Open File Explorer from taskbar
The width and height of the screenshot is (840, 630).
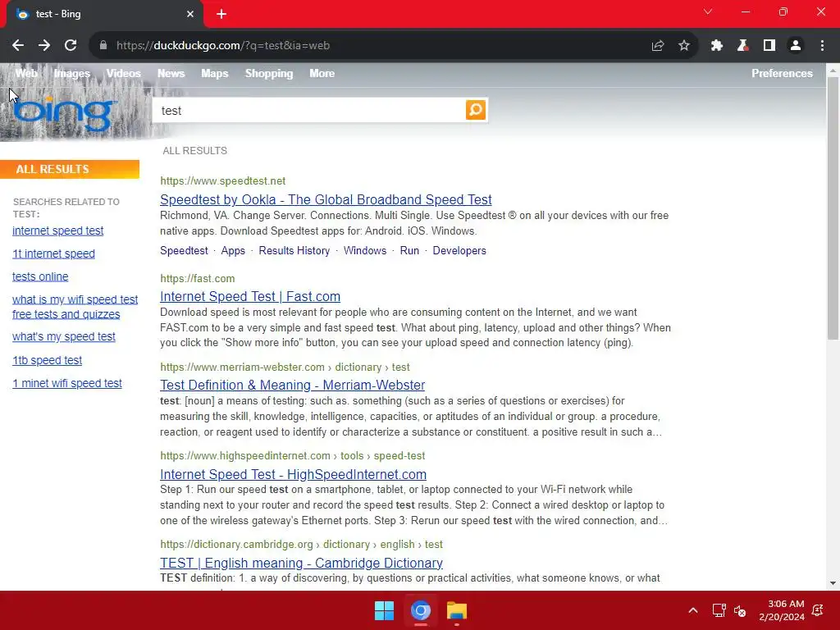click(x=457, y=610)
